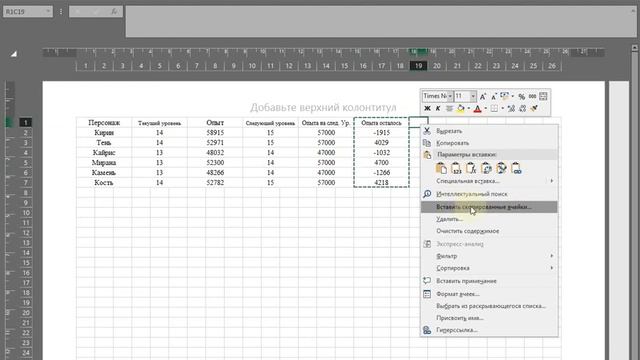Select Формат ячеек menu entry
Screen dimensions: 640x360
pos(489,294)
